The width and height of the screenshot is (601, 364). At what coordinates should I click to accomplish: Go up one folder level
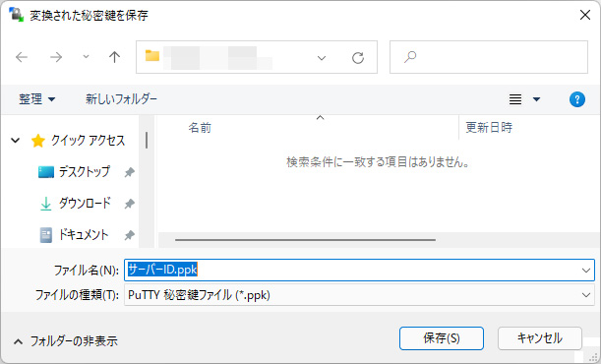(x=114, y=57)
